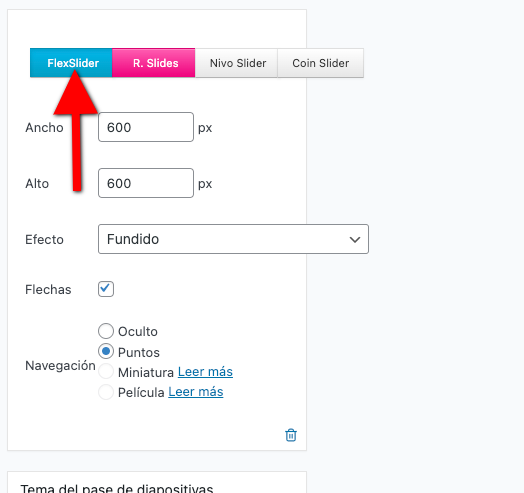The width and height of the screenshot is (524, 493).
Task: Select the Puntos navigation radio button
Action: [x=106, y=352]
